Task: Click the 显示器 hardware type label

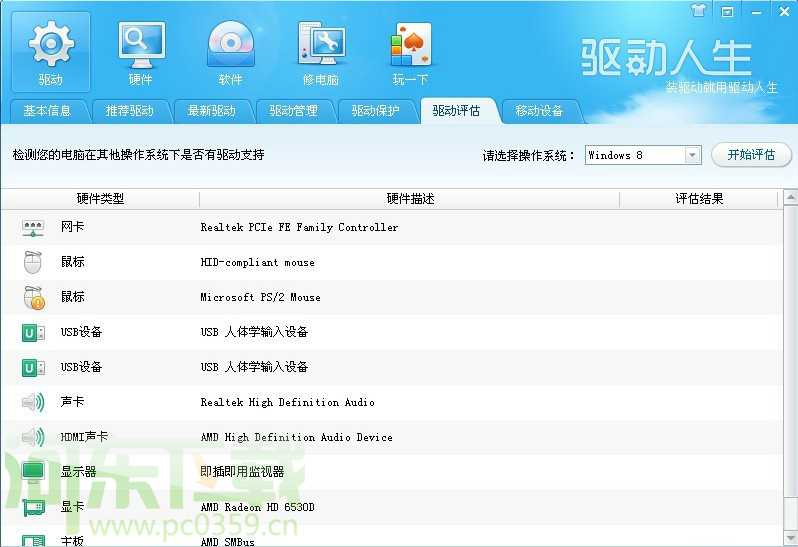Action: coord(78,472)
